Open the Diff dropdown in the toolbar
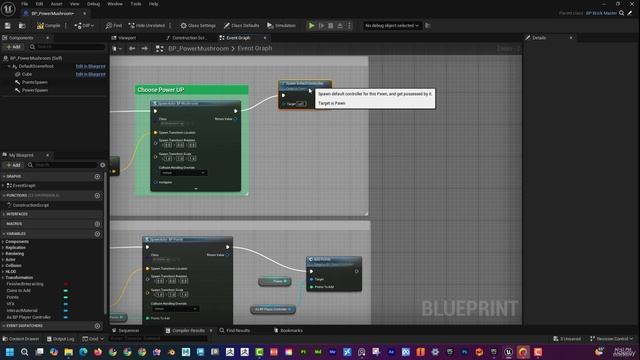Viewport: 640px width, 360px height. coord(84,26)
